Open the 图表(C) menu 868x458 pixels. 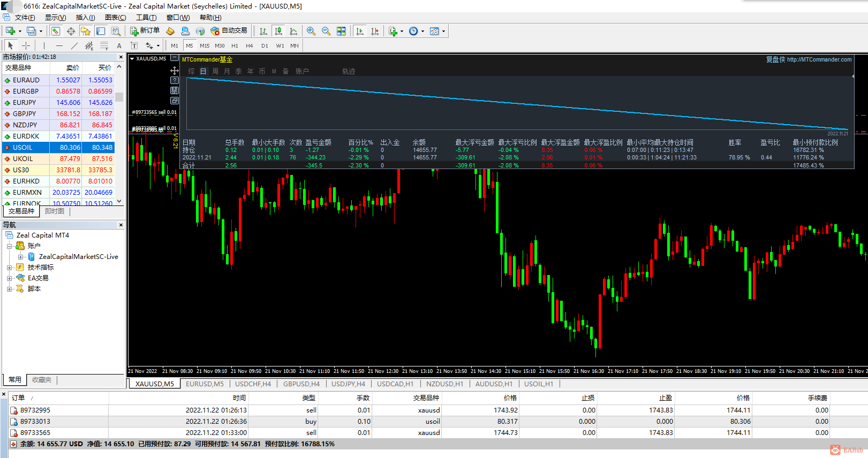(x=116, y=18)
